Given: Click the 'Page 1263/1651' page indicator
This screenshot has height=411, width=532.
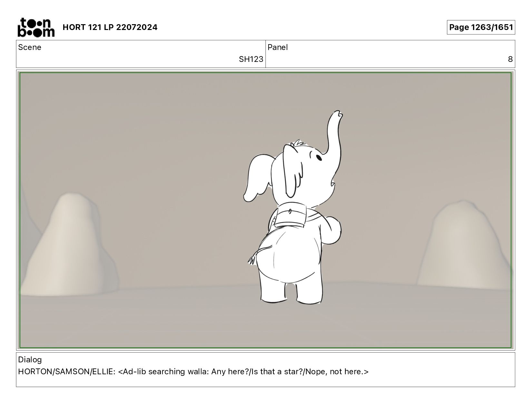Looking at the screenshot, I should [x=481, y=27].
